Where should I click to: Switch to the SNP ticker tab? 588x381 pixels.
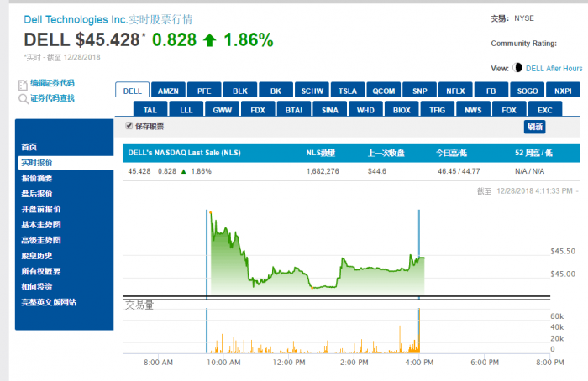[x=420, y=91]
